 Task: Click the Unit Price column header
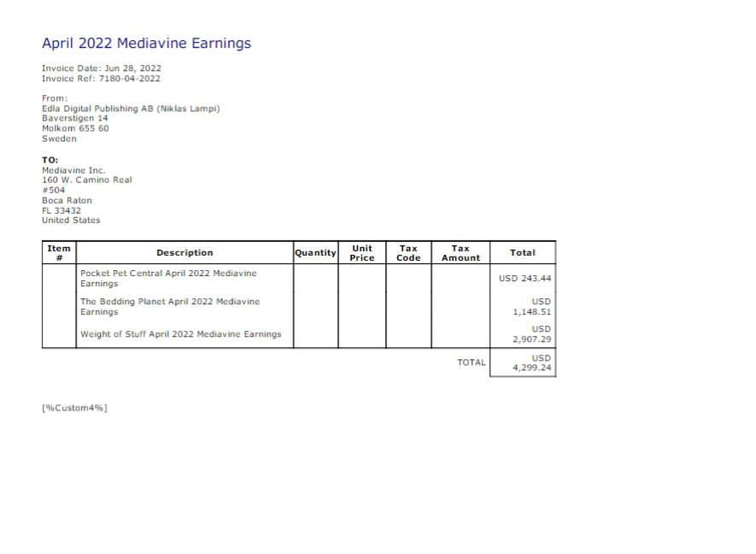[362, 253]
